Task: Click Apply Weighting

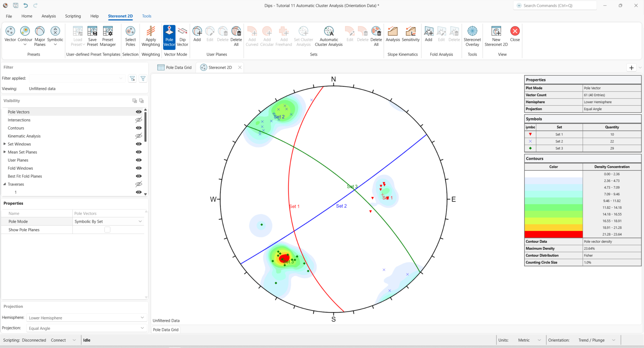Action: click(151, 36)
